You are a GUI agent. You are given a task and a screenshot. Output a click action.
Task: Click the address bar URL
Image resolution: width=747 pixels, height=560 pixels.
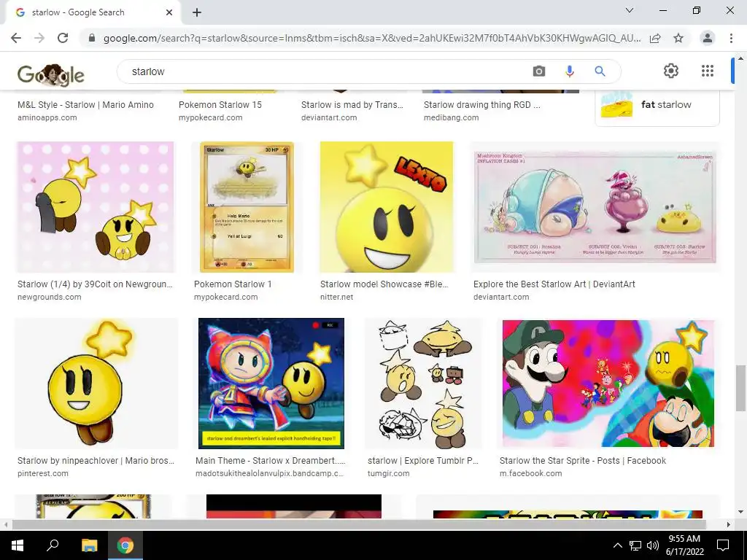coord(371,38)
